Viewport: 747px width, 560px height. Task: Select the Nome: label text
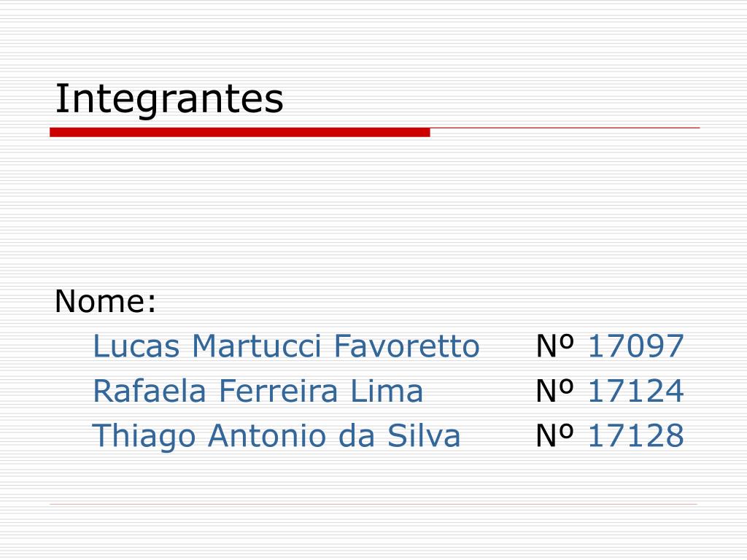point(105,301)
